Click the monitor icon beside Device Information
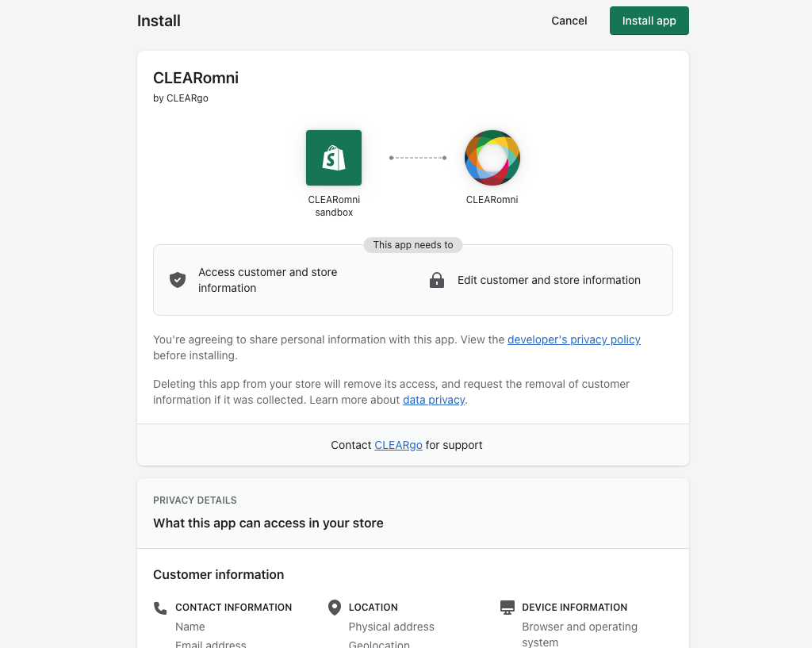The image size is (812, 648). [x=507, y=607]
